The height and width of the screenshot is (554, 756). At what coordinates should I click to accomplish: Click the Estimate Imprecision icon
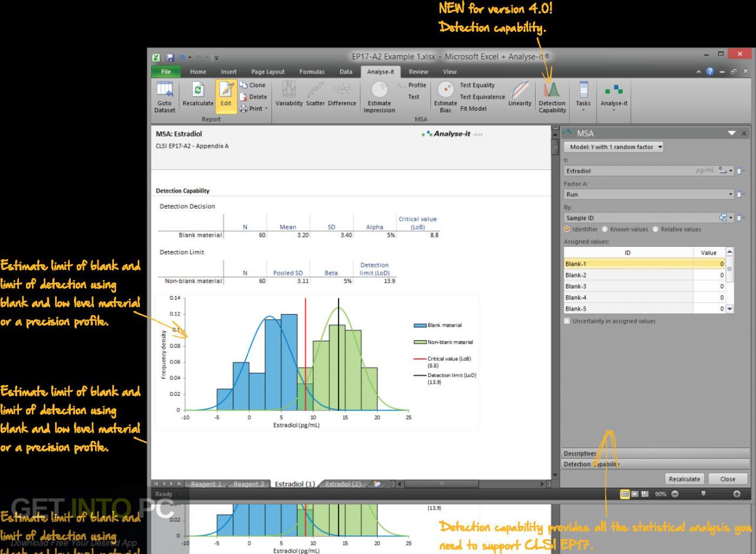point(379,97)
